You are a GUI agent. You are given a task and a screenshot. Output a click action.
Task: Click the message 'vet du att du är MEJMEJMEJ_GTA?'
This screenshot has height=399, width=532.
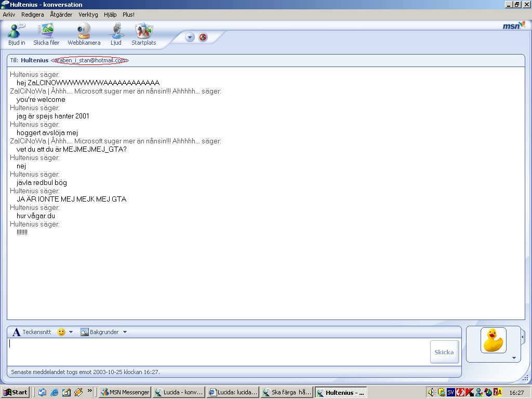(x=71, y=149)
